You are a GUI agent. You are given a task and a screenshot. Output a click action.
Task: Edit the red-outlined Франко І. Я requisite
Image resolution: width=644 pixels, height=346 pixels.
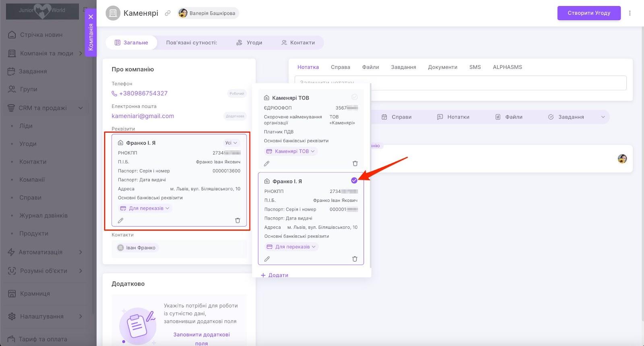coord(120,220)
